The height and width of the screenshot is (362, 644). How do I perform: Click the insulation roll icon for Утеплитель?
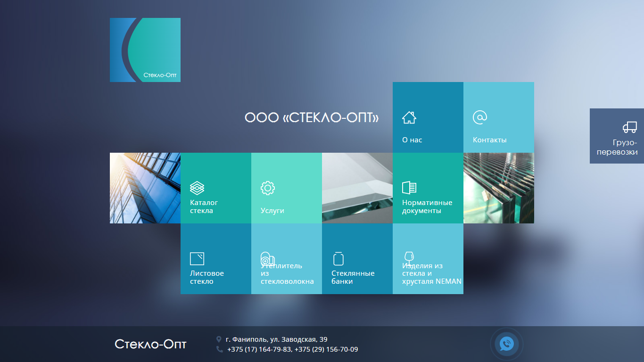[267, 259]
